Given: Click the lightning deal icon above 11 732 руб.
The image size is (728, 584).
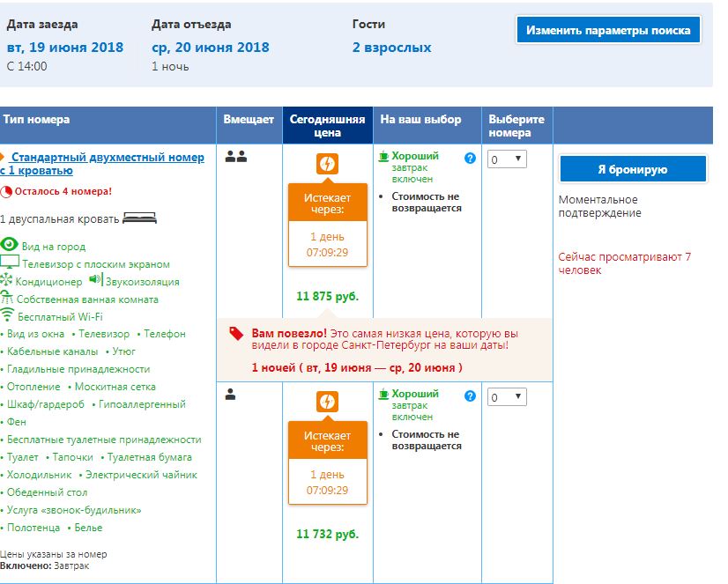Looking at the screenshot, I should (x=327, y=402).
